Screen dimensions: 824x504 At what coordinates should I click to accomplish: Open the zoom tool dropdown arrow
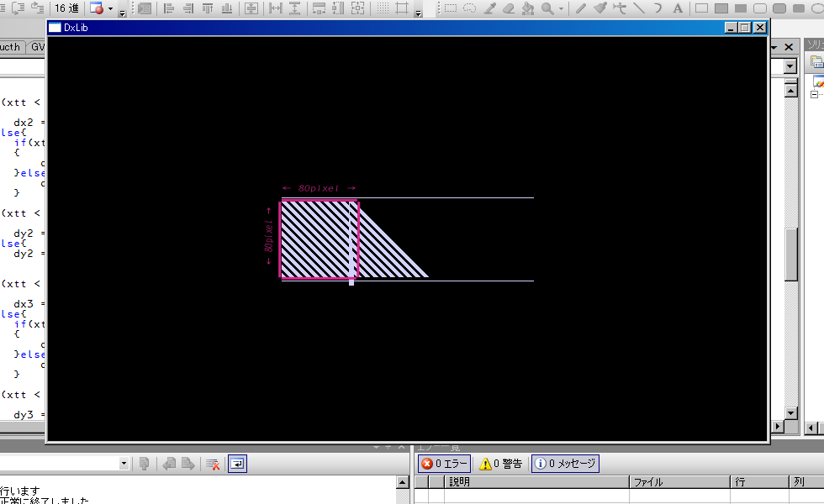(561, 8)
